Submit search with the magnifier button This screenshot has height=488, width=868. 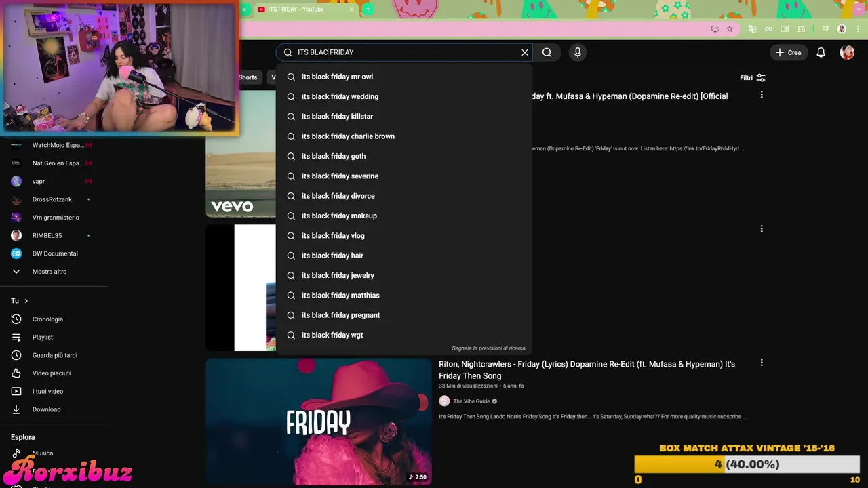[547, 52]
